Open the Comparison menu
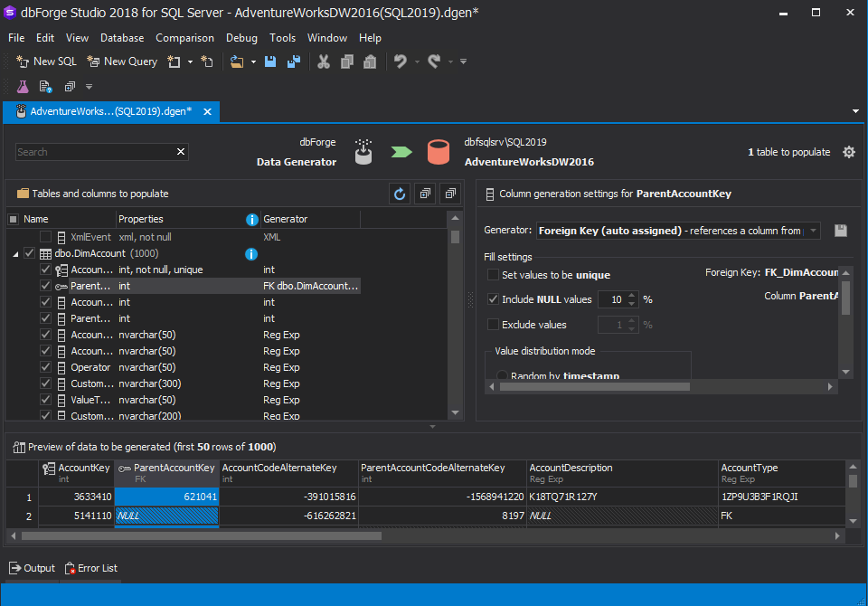The height and width of the screenshot is (606, 868). (x=184, y=38)
